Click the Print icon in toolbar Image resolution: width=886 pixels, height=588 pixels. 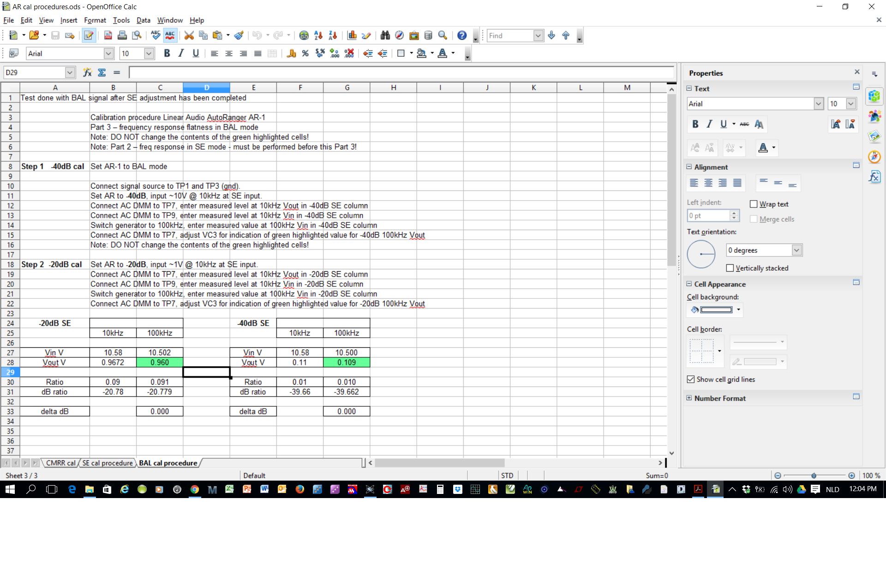pyautogui.click(x=122, y=36)
